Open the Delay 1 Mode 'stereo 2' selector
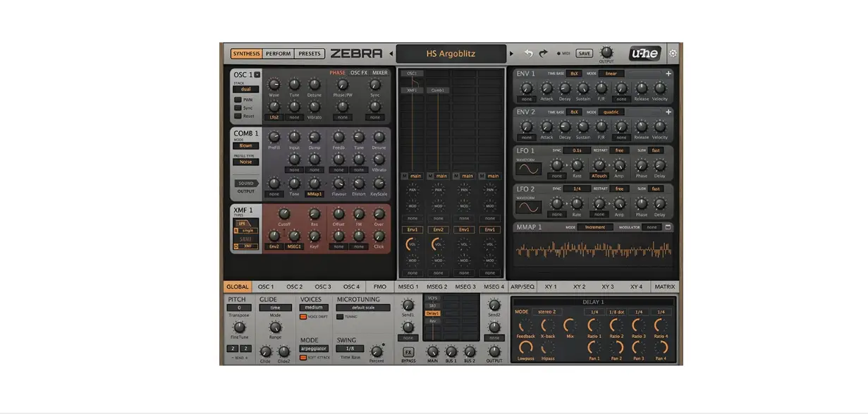 tap(546, 311)
